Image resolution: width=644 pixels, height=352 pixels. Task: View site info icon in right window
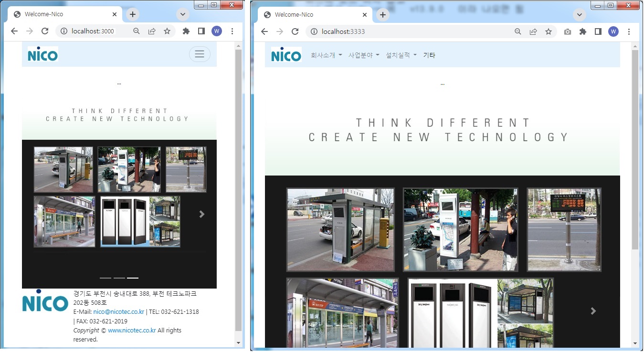[x=314, y=31]
